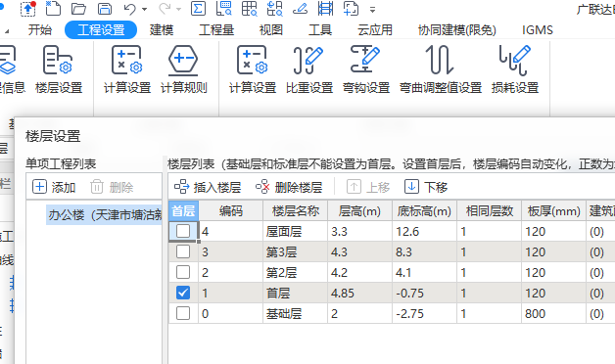Click 板厚 cell 800
The height and width of the screenshot is (364, 615).
click(x=553, y=313)
